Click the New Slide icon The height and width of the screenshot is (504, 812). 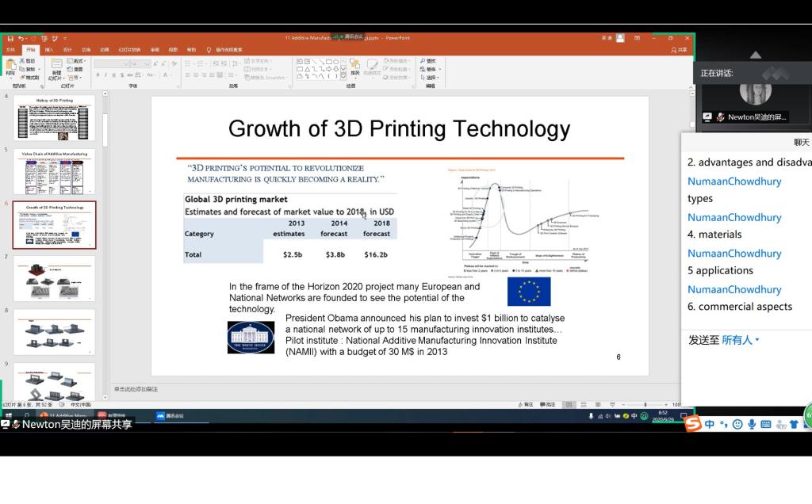pyautogui.click(x=55, y=67)
